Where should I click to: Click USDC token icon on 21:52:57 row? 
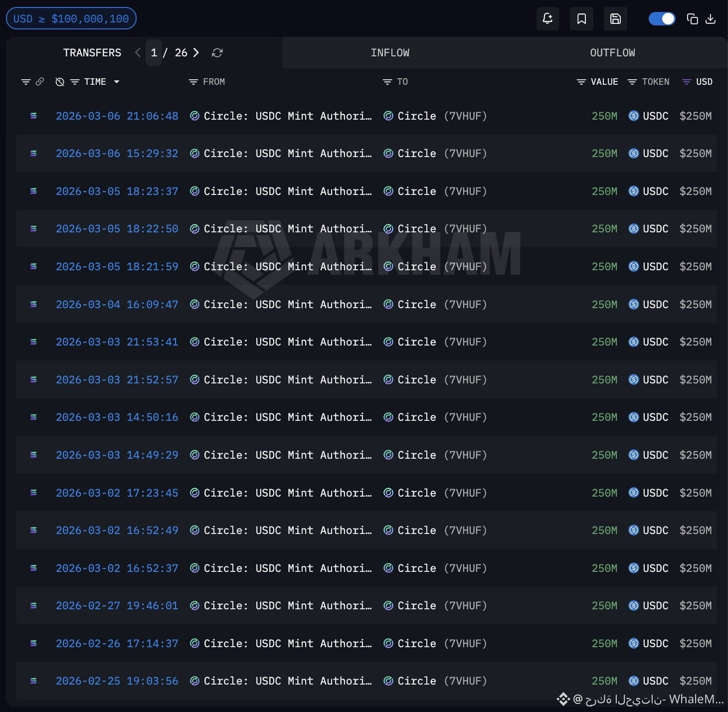pos(633,379)
